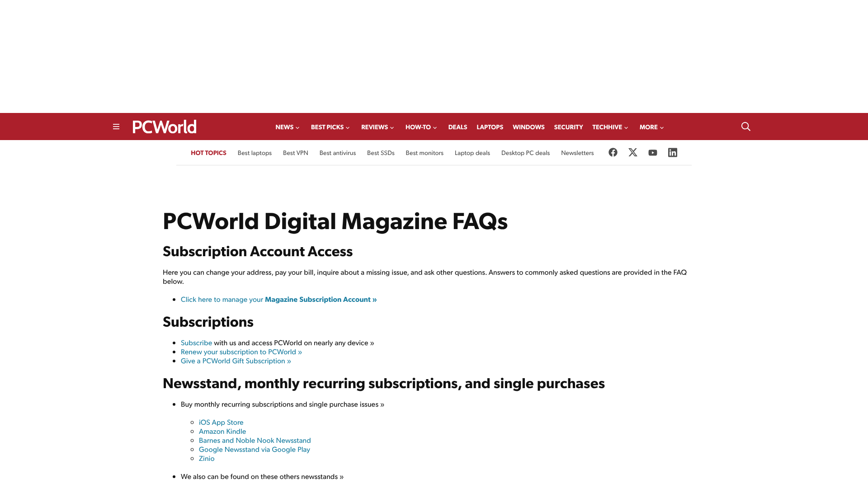The image size is (868, 488).
Task: Open Barnes and Noble Nook Newsstand link
Action: click(x=255, y=441)
